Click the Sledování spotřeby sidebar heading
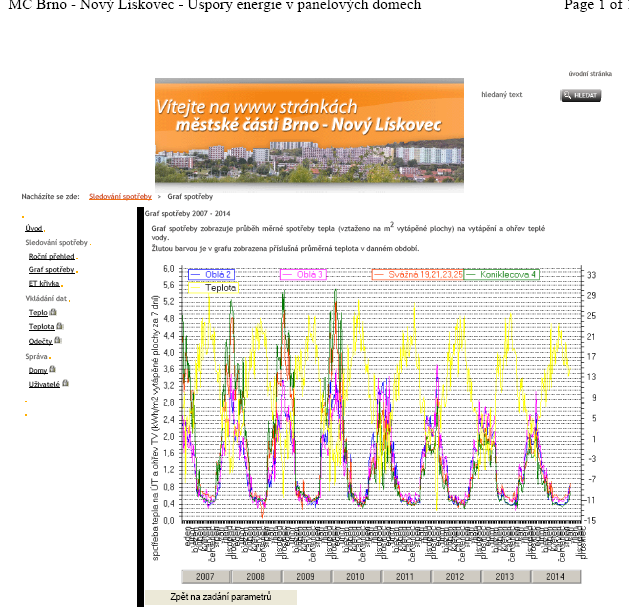 click(x=57, y=243)
